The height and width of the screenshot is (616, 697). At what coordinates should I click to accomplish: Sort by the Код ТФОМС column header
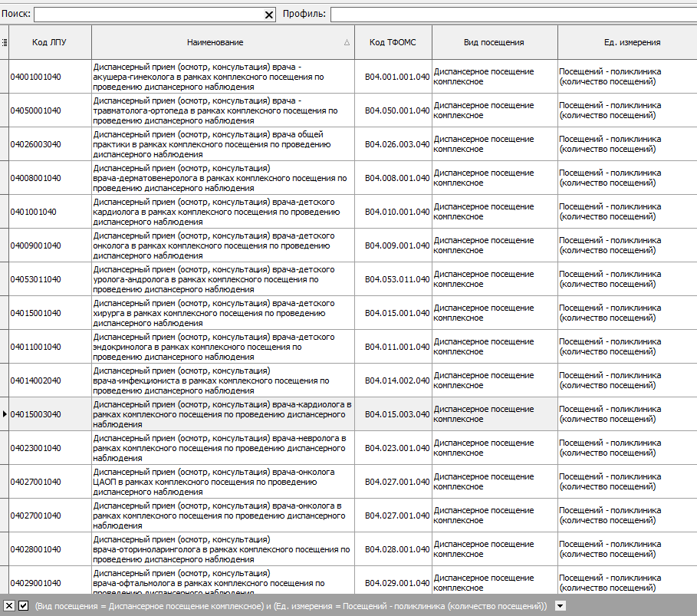click(x=393, y=43)
